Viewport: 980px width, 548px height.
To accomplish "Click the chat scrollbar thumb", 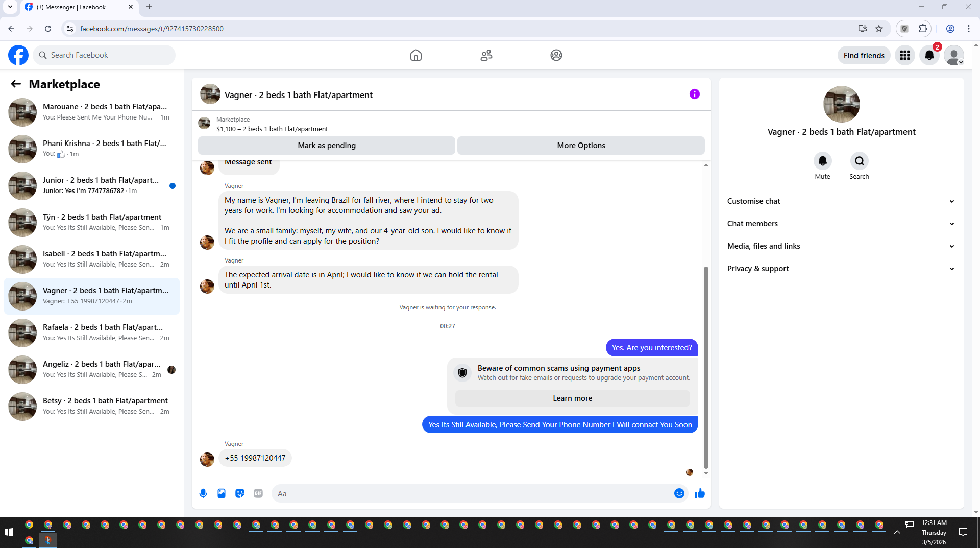I will (706, 367).
